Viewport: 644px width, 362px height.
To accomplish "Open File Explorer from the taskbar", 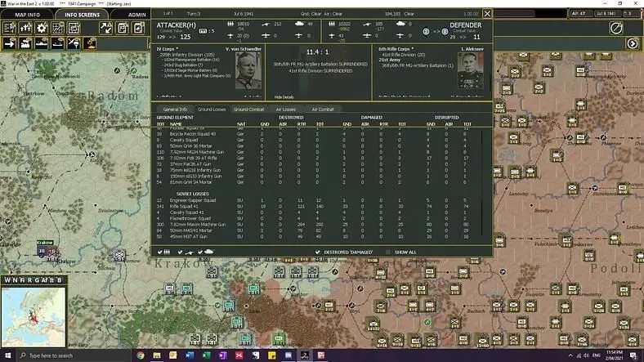I will pyautogui.click(x=157, y=355).
